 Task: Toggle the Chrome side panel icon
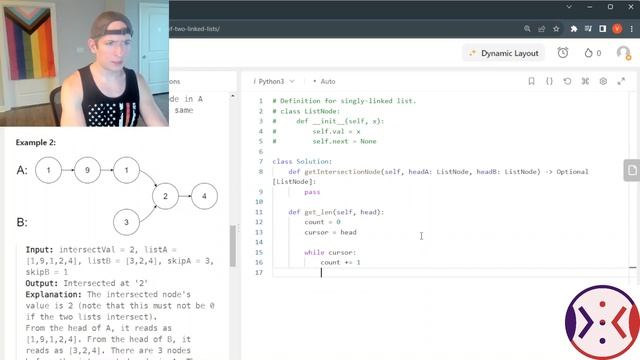[x=602, y=29]
